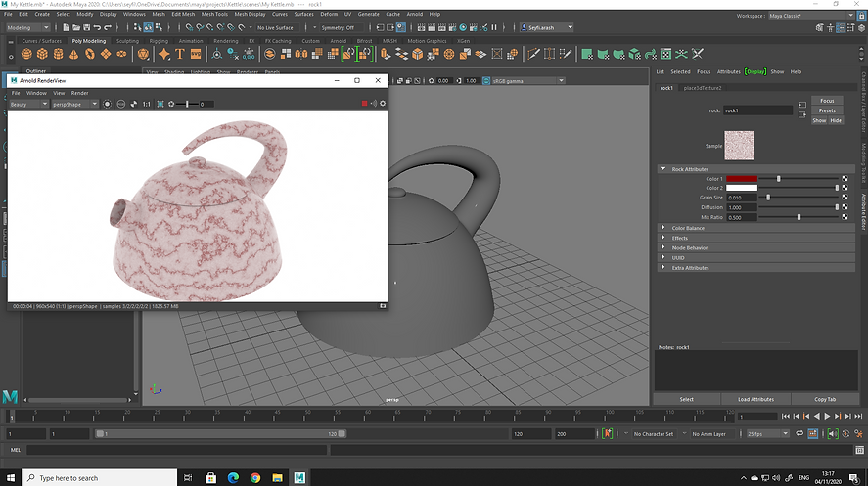Click the New Scene icon
868x486 pixels.
[x=66, y=27]
